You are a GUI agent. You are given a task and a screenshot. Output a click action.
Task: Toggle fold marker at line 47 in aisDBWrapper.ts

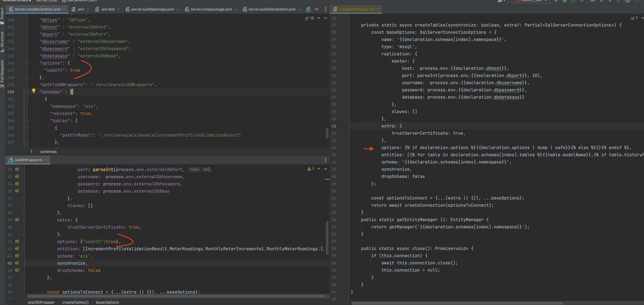[x=25, y=277]
